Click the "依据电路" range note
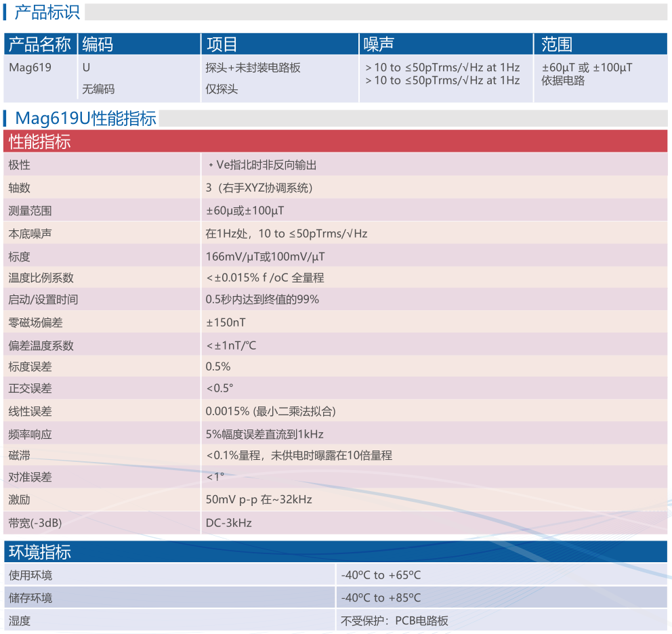 click(563, 81)
